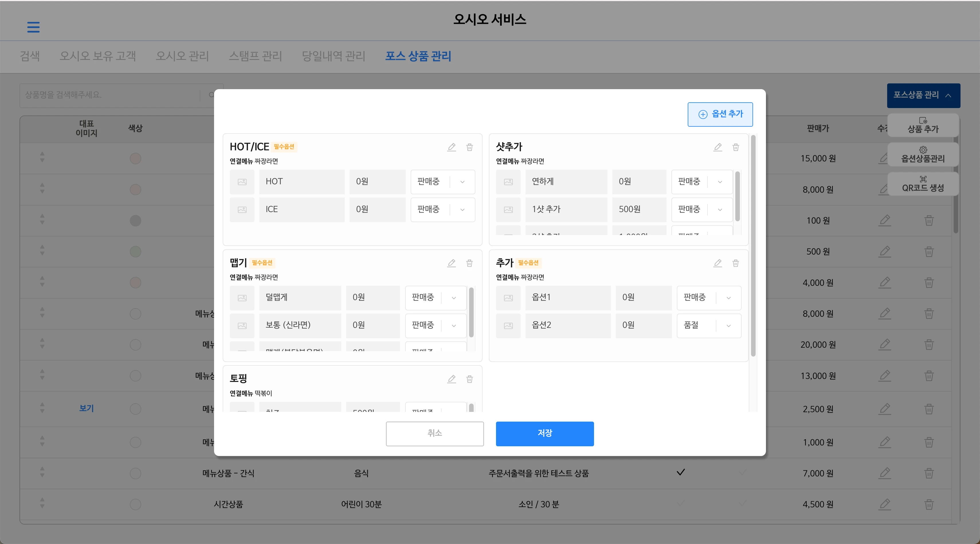Viewport: 980px width, 544px height.
Task: Click 샷추가 options list scrollbar
Action: (737, 196)
